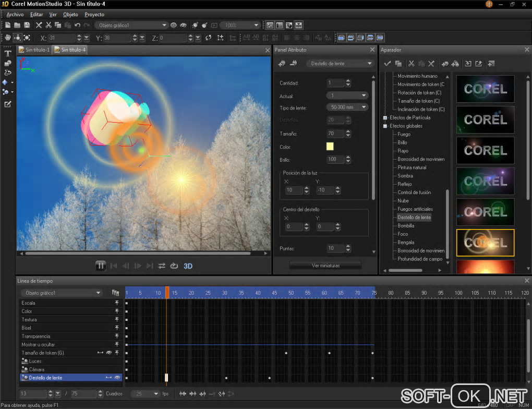Toggle the pin on Color track
Viewport: 532px width, 409px height.
click(117, 311)
